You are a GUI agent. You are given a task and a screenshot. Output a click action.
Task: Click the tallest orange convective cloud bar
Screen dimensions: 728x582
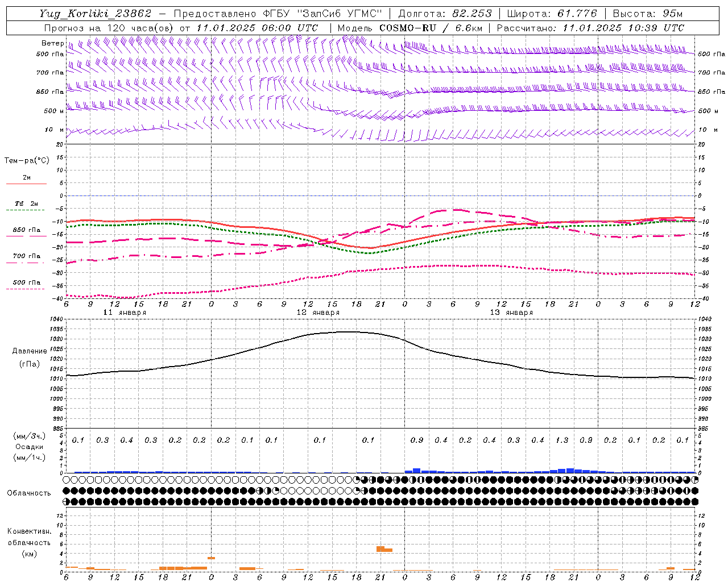click(380, 549)
